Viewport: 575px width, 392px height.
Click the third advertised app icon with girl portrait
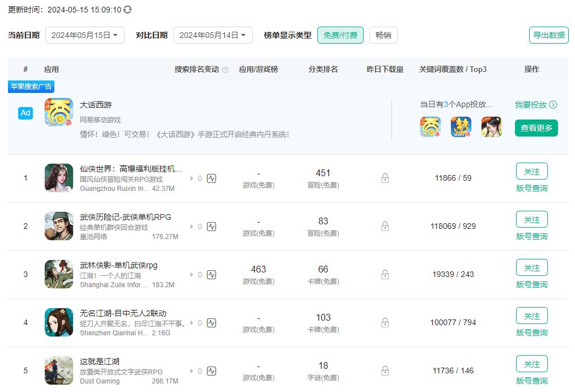point(491,127)
